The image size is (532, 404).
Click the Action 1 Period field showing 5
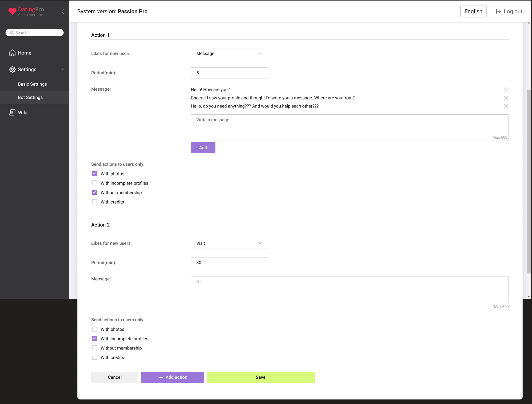click(229, 73)
